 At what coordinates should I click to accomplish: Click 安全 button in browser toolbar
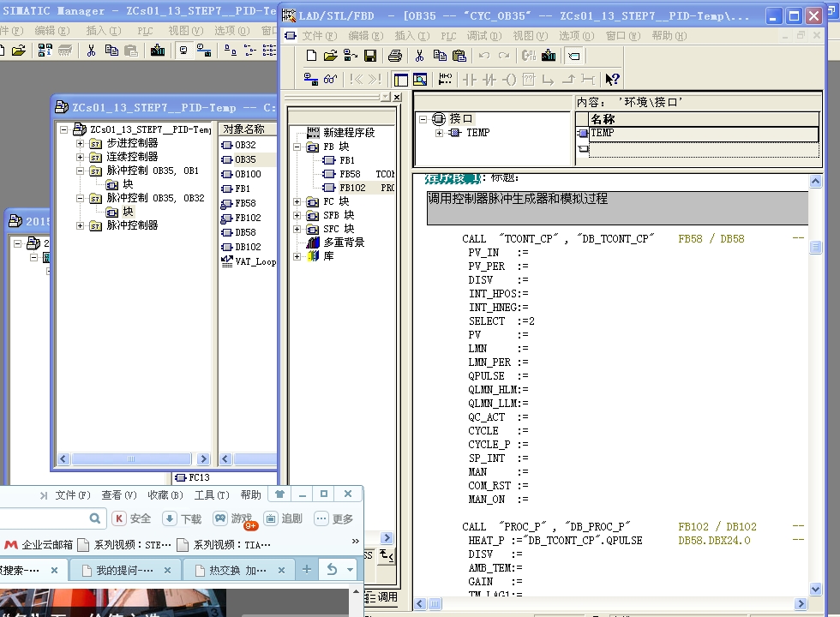coord(132,518)
